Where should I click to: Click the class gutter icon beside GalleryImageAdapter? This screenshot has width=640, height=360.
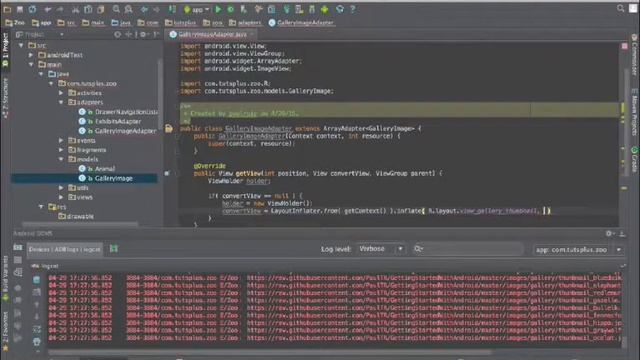169,129
